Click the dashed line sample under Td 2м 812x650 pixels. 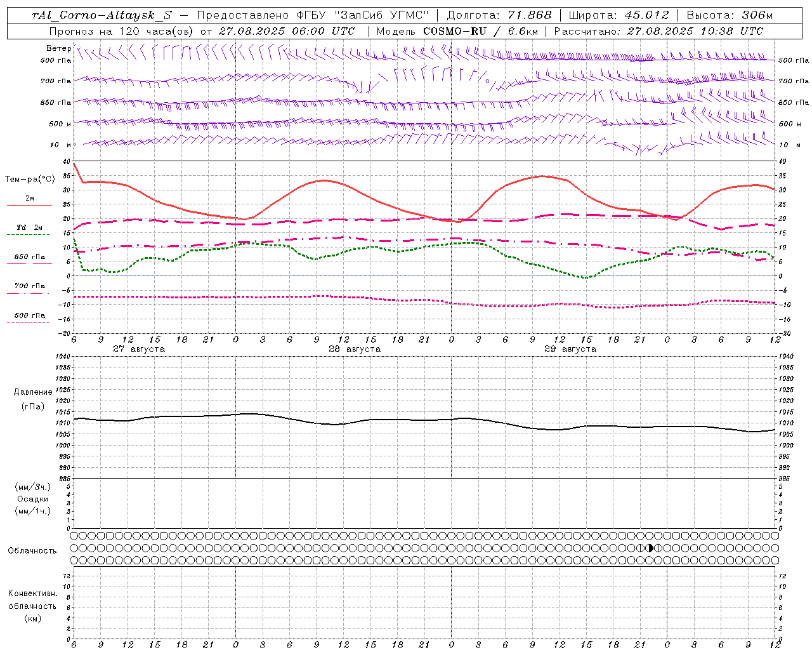tap(28, 235)
